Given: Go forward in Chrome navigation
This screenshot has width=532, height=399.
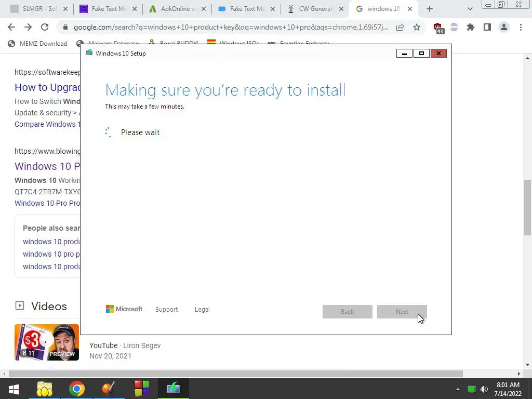Looking at the screenshot, I should [28, 27].
